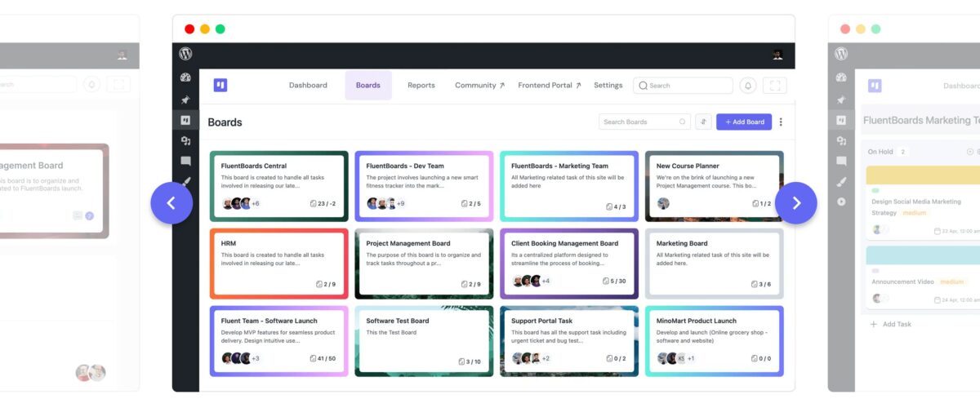The width and height of the screenshot is (980, 408).
Task: Click the WordPress logo in the center window
Action: (185, 54)
